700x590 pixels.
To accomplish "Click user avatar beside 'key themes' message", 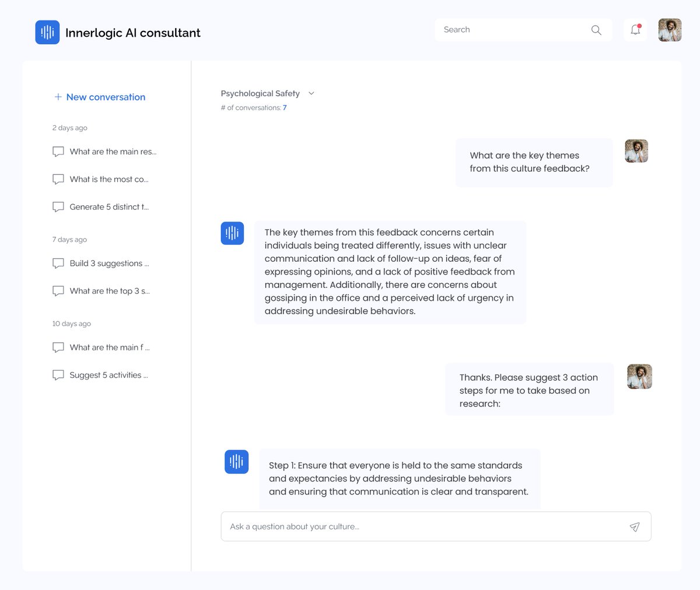I will [636, 151].
